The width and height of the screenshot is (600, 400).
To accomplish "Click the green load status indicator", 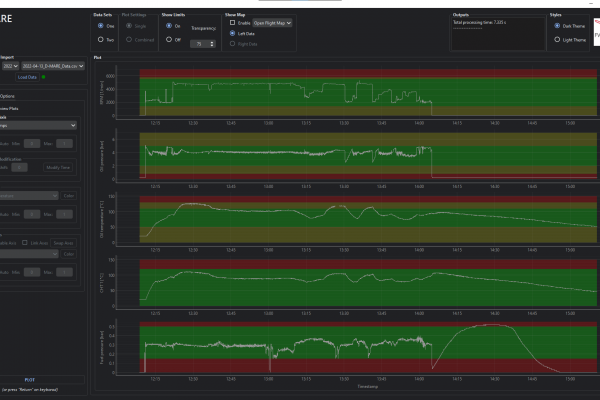I will [x=43, y=77].
